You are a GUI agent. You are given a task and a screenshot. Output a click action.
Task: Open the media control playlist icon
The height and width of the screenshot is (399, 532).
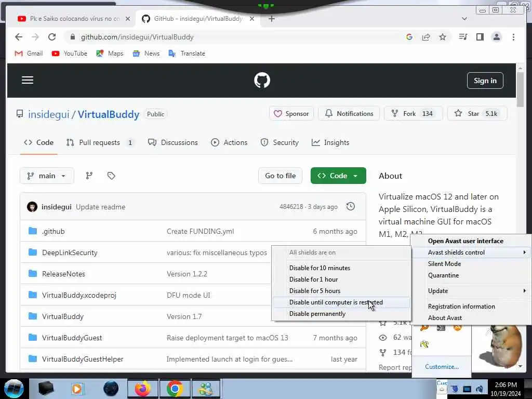coord(463,37)
